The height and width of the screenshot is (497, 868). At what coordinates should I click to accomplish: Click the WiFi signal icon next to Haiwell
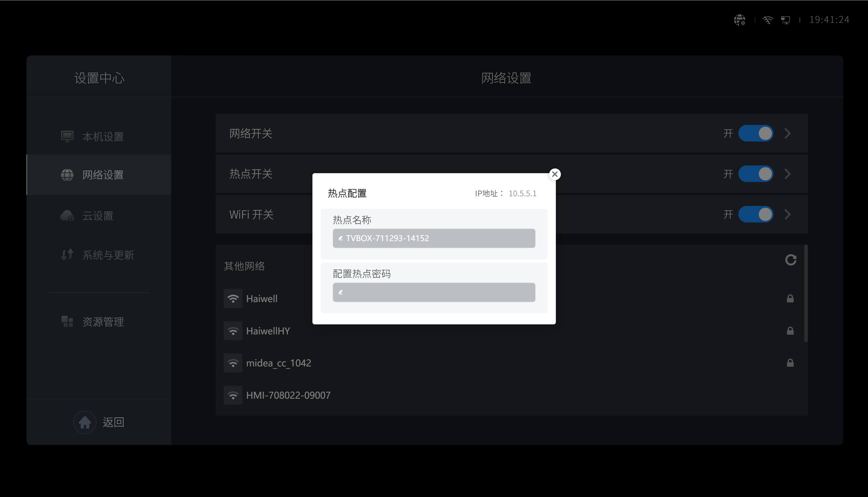pyautogui.click(x=233, y=299)
